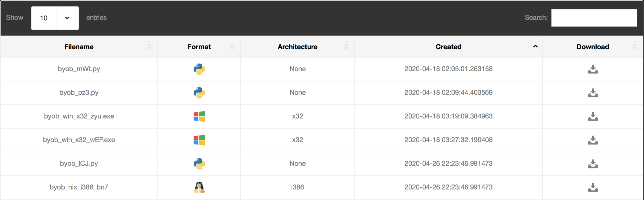Sort by the Download column header

tap(593, 47)
